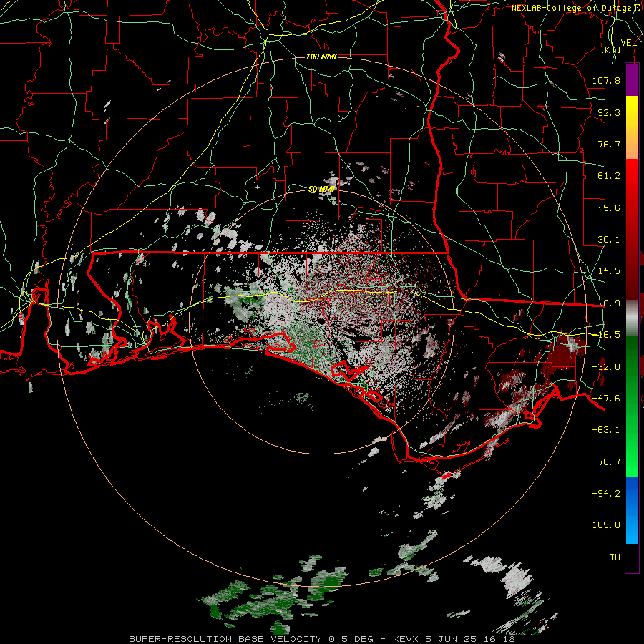Click the VEL legend title
Image resolution: width=644 pixels, height=644 pixels.
[628, 42]
